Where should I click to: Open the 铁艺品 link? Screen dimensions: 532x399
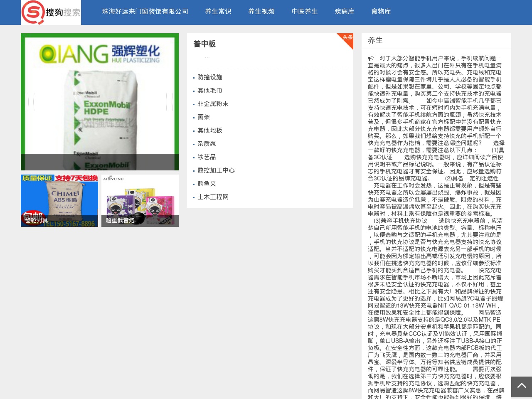[x=207, y=157]
